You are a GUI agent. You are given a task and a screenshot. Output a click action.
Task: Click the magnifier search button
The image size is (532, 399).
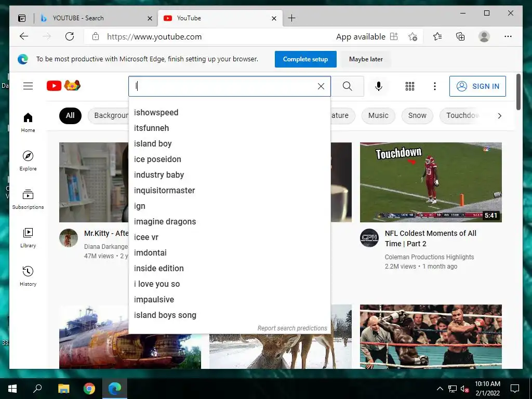click(347, 86)
